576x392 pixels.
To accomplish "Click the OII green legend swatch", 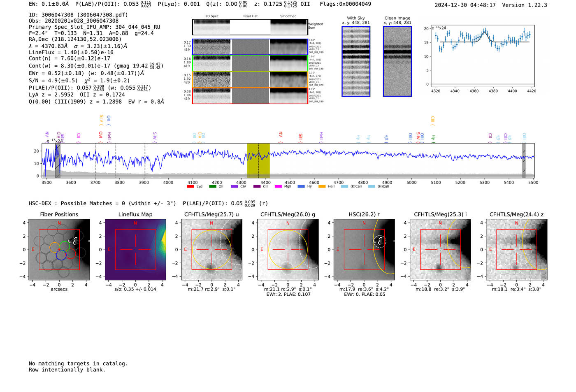I will (212, 186).
